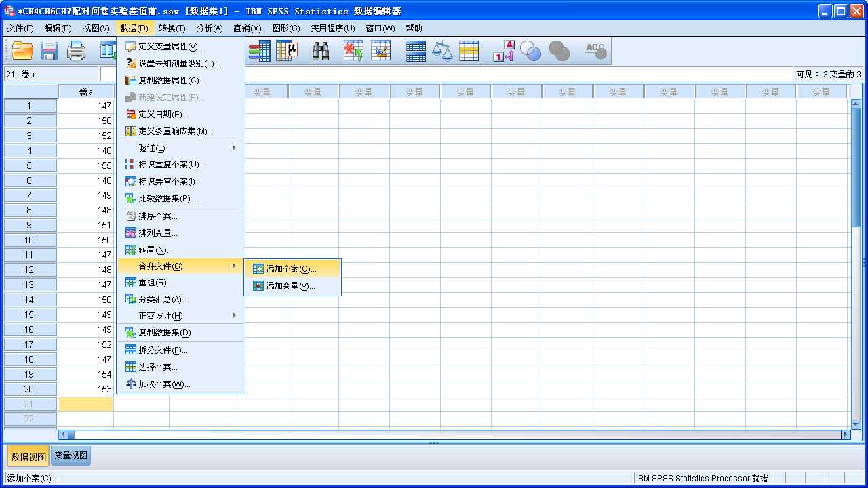Open the 图形 menu

tap(285, 28)
